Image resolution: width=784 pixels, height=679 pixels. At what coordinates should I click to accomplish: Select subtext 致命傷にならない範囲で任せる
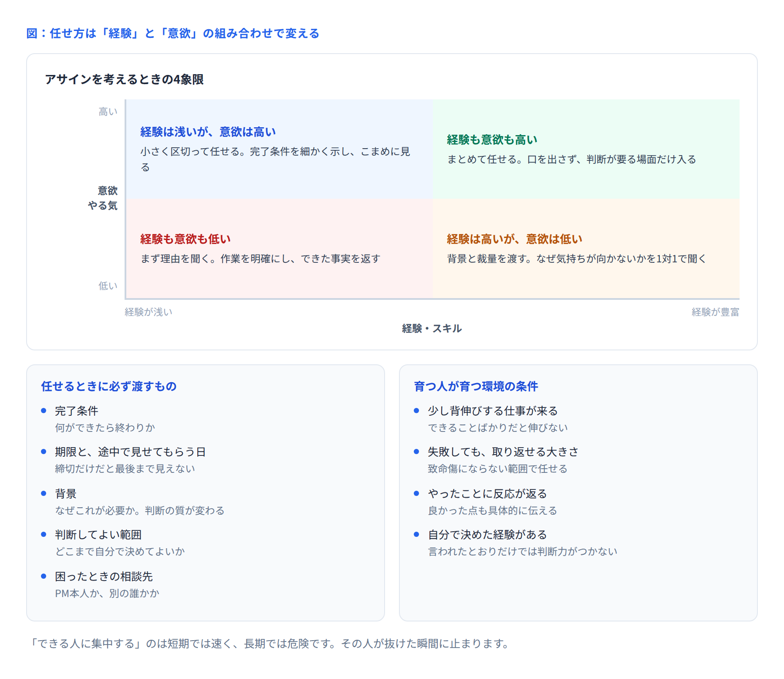498,469
